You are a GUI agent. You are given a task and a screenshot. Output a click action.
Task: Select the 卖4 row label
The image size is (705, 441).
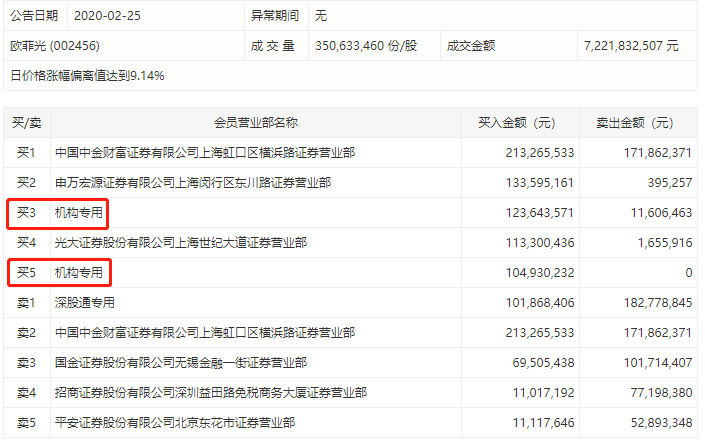coord(26,393)
